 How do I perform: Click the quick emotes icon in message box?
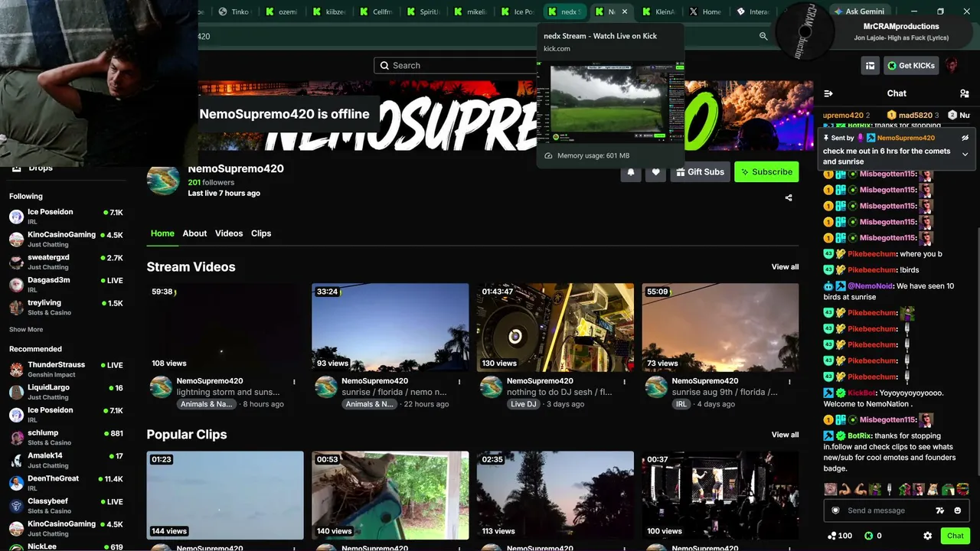940,510
